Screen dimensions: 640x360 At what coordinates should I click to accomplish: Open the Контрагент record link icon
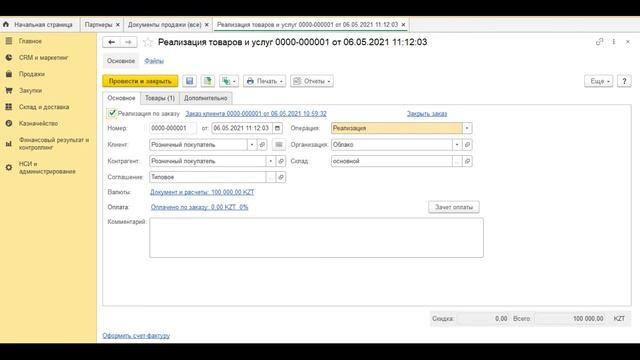[281, 161]
